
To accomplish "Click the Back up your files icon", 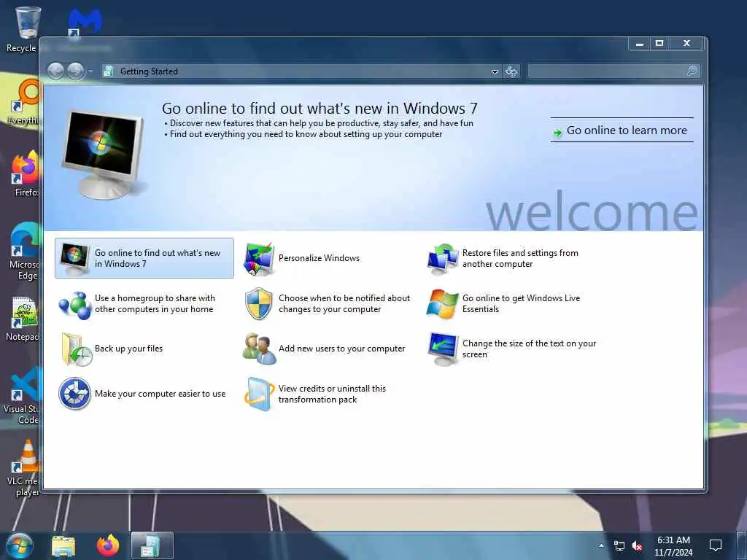I will [x=76, y=349].
